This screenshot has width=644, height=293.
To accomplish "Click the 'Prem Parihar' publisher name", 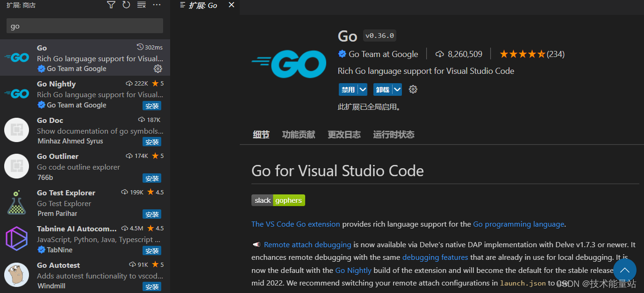I will tap(57, 214).
